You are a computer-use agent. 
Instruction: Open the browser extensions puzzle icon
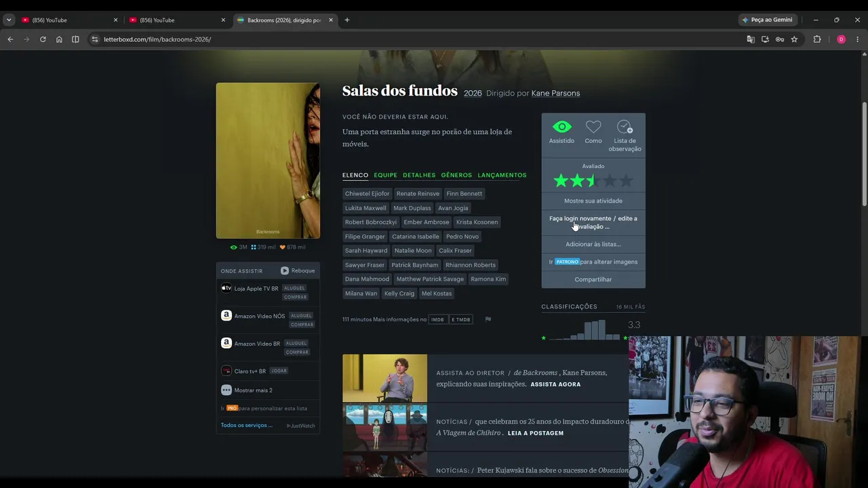tap(817, 39)
